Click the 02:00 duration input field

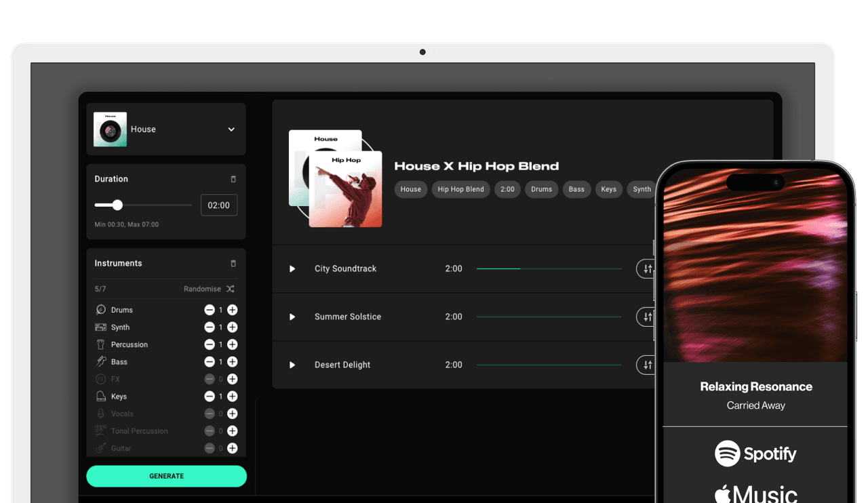point(219,205)
